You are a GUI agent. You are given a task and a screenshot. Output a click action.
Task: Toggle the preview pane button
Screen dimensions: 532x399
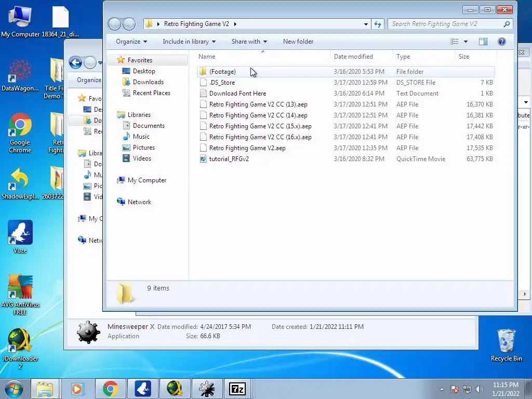pos(483,42)
